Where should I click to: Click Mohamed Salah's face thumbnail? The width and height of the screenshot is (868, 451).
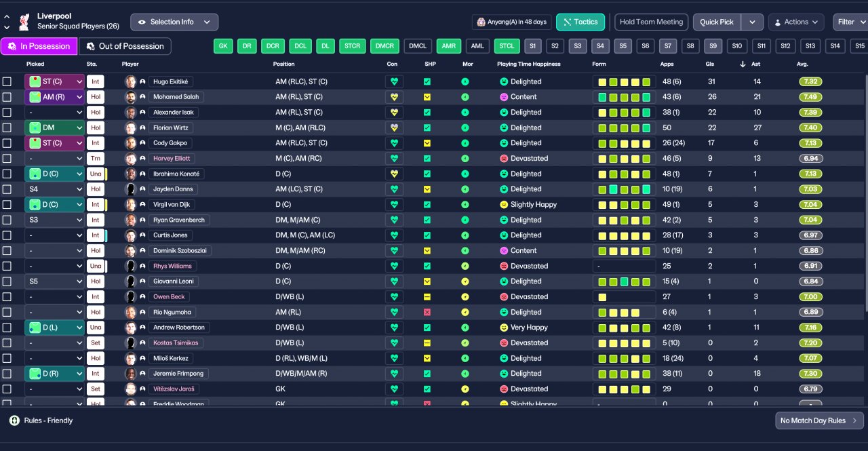pos(130,97)
